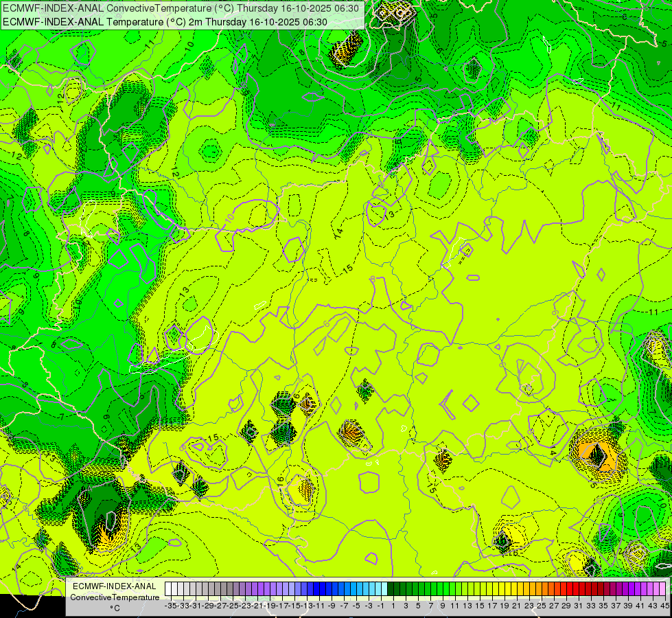
Task: Pick the white swatch at legend's left end
Action: (x=168, y=588)
